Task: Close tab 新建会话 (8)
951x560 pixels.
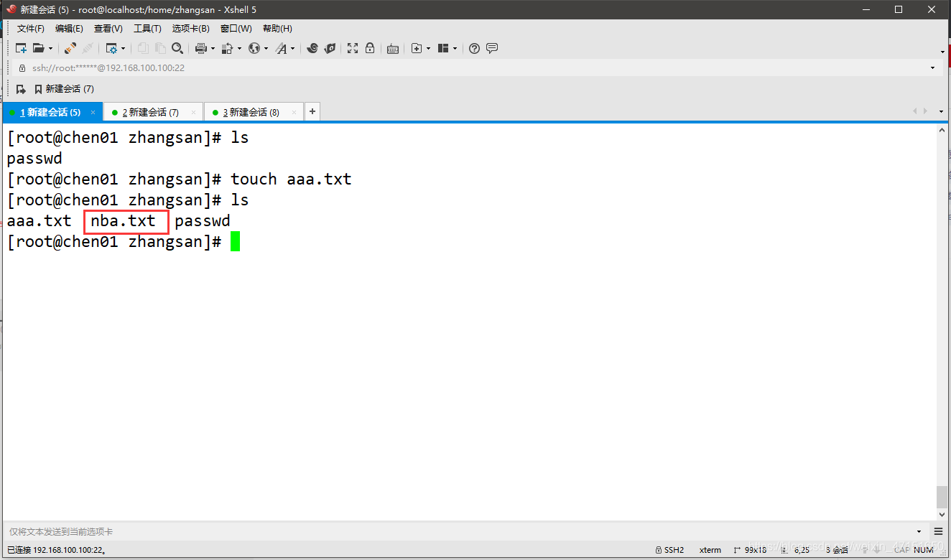Action: click(x=295, y=113)
